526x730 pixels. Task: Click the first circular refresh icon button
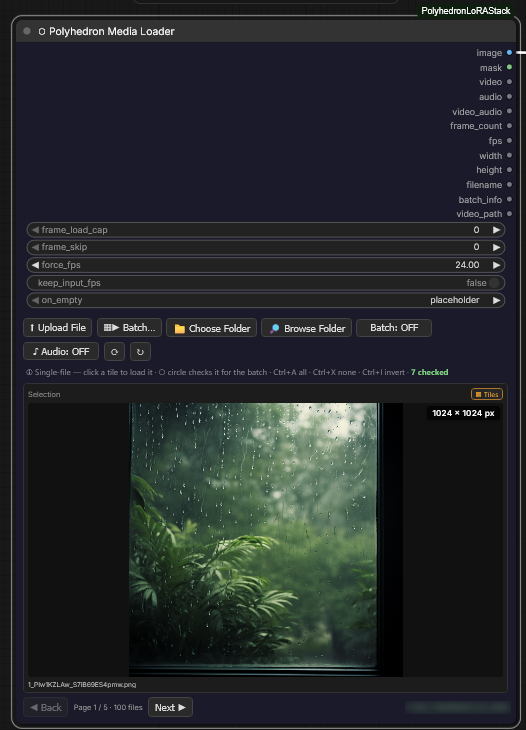pos(115,351)
